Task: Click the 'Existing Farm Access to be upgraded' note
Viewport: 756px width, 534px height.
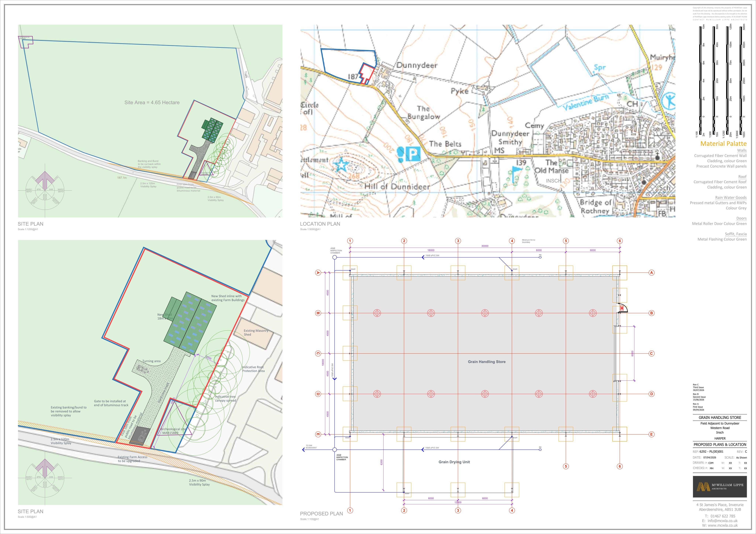Action: point(133,459)
